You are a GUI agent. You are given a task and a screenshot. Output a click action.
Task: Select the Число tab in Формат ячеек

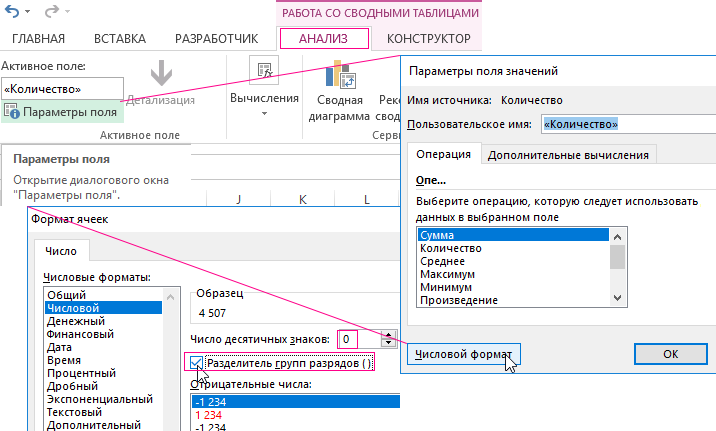tap(61, 251)
